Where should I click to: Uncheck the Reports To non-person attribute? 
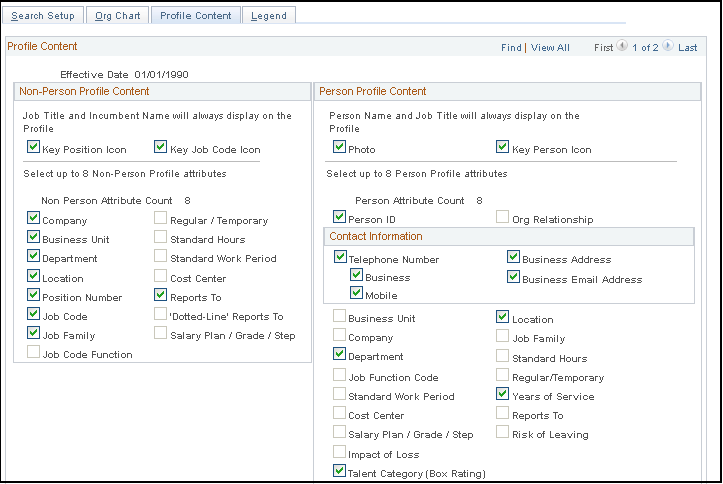(x=161, y=296)
